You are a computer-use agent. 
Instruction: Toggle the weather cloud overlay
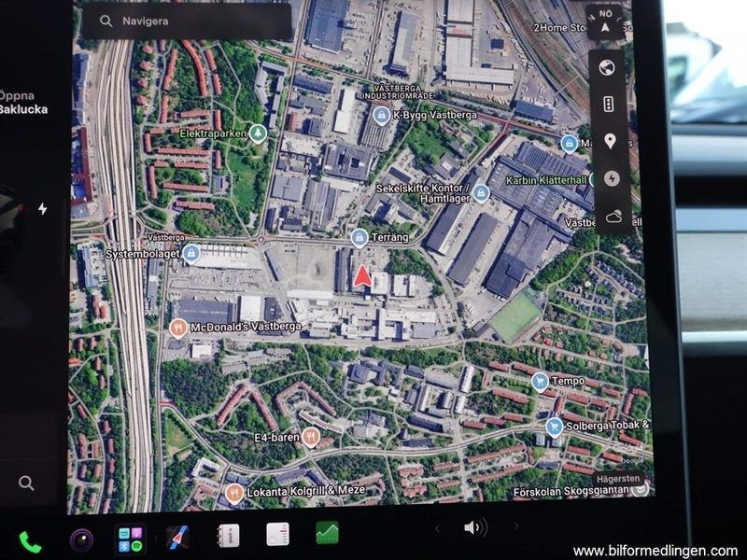613,217
